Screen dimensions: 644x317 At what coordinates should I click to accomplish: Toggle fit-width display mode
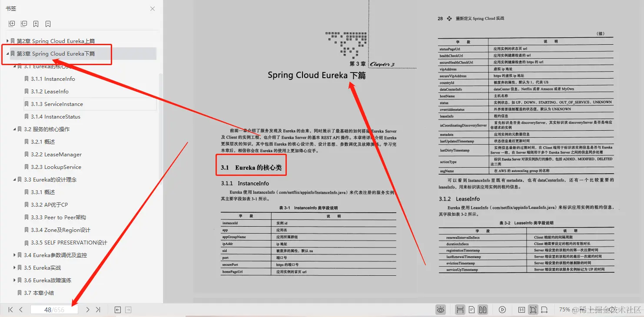coord(544,310)
